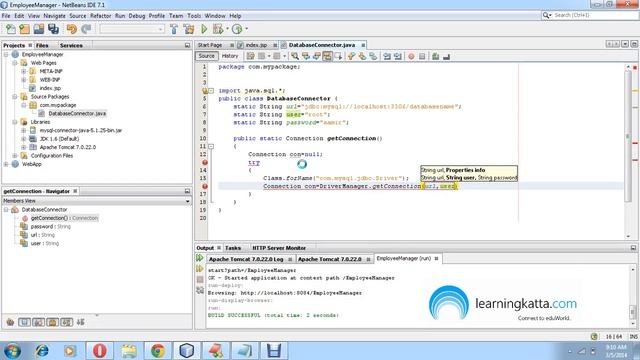This screenshot has width=640, height=360.
Task: Click the Uncomment lines icon
Action: [447, 56]
